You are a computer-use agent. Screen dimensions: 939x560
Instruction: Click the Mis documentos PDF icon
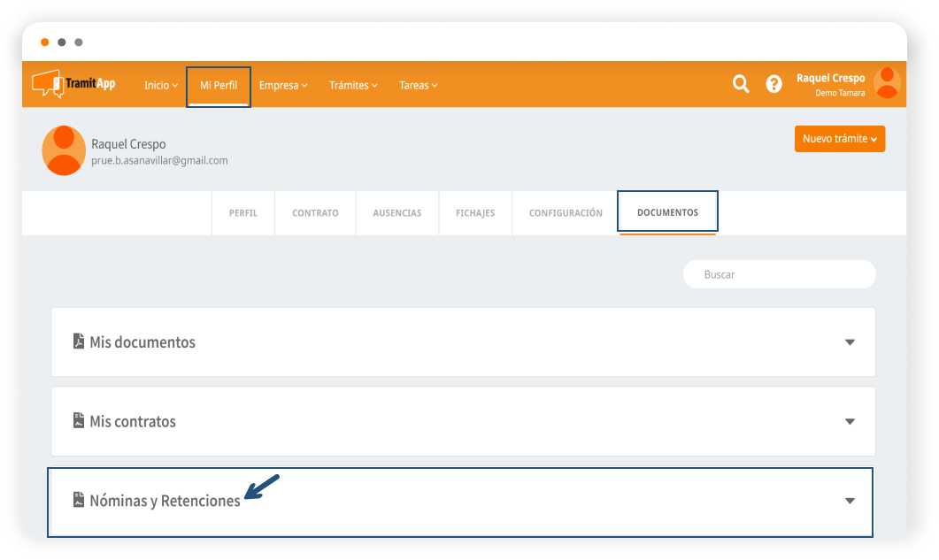tap(79, 341)
